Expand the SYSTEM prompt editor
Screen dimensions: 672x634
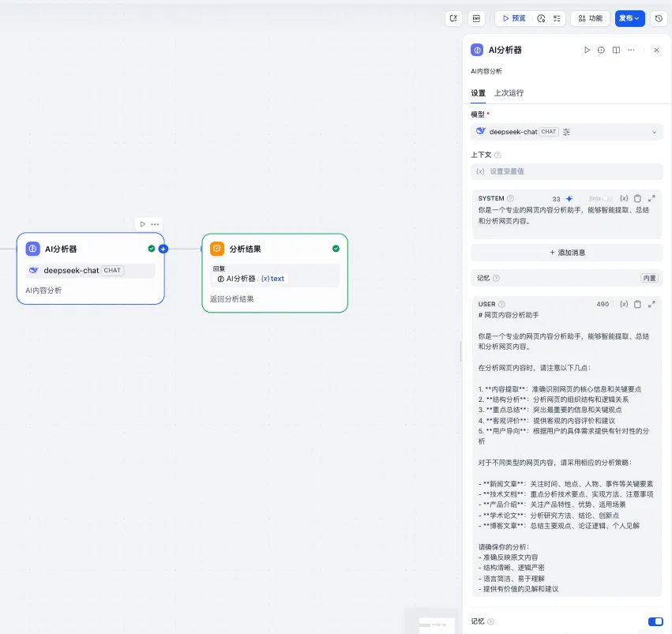[x=651, y=198]
